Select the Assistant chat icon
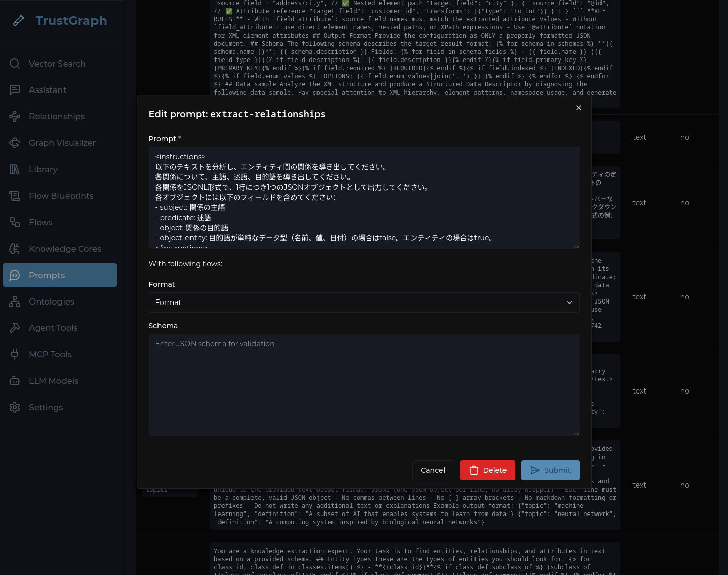This screenshot has height=575, width=728. 15,90
